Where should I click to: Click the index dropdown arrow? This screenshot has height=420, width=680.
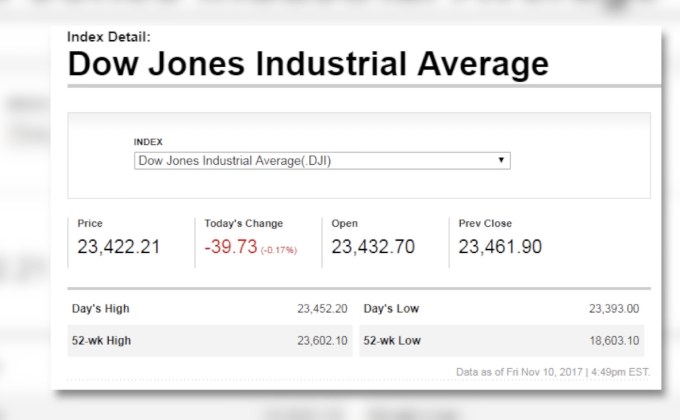[501, 160]
